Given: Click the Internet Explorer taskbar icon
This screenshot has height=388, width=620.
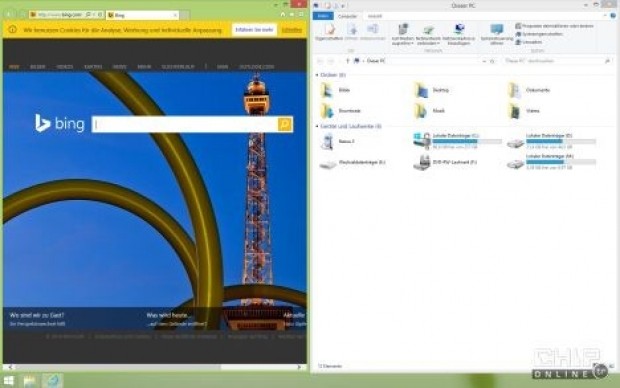Looking at the screenshot, I should point(52,380).
